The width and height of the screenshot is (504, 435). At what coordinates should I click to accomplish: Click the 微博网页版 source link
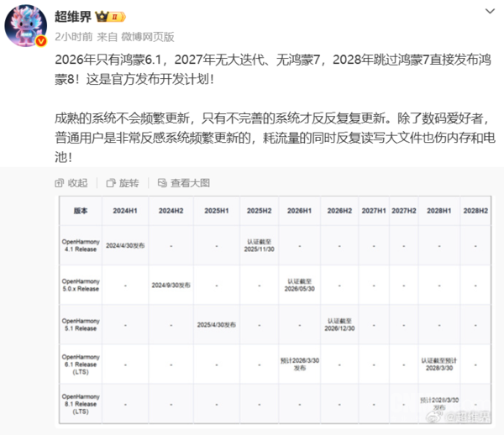tap(148, 37)
